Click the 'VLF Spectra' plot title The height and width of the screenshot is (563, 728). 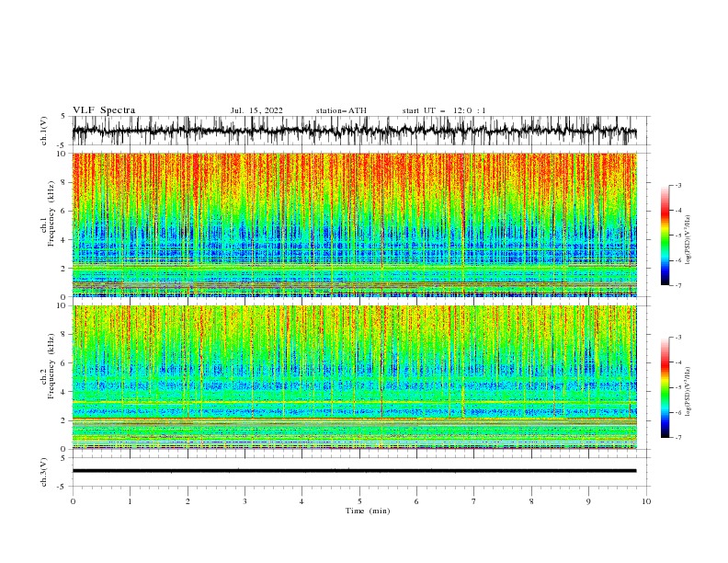104,110
